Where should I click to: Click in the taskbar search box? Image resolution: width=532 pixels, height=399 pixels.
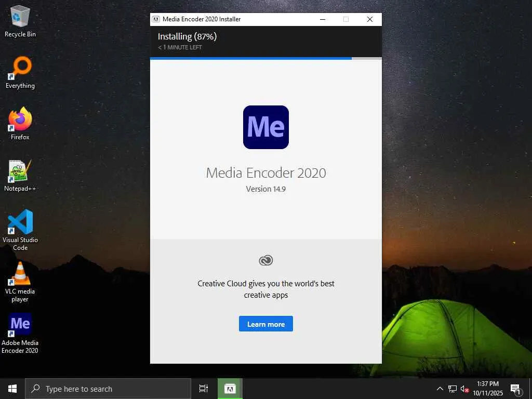click(x=108, y=389)
